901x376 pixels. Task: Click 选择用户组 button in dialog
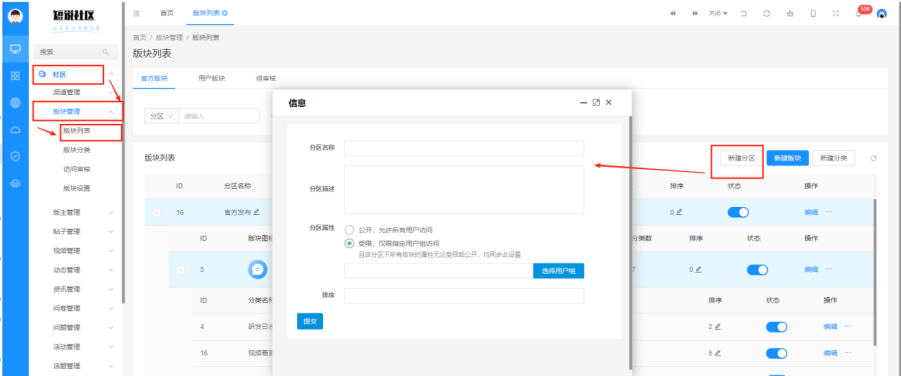tap(559, 271)
